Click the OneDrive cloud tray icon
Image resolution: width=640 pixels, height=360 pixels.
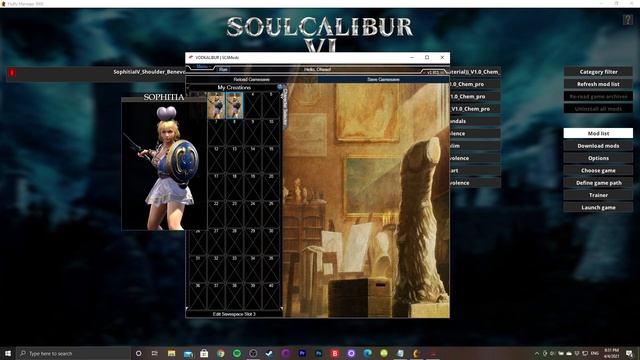[x=569, y=353]
